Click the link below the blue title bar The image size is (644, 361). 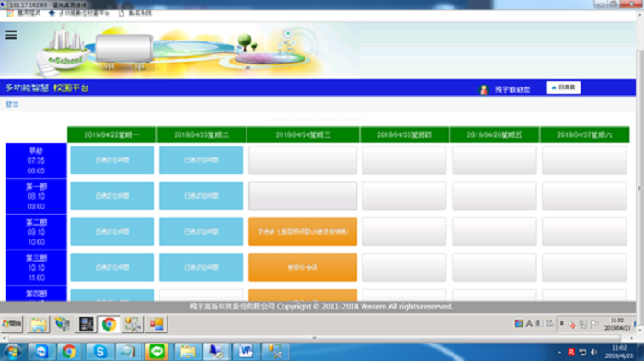coord(12,104)
